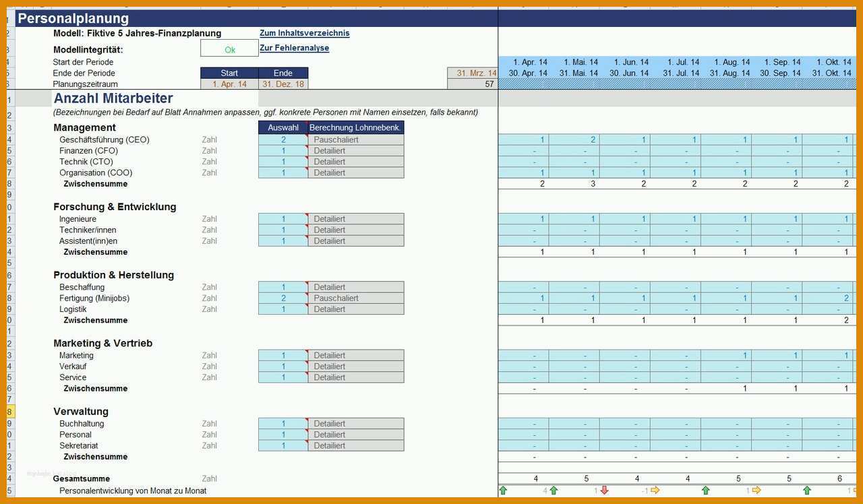Image resolution: width=863 pixels, height=504 pixels.
Task: Select Fertigung (Minijobs) value '2' in Okt column
Action: [827, 298]
